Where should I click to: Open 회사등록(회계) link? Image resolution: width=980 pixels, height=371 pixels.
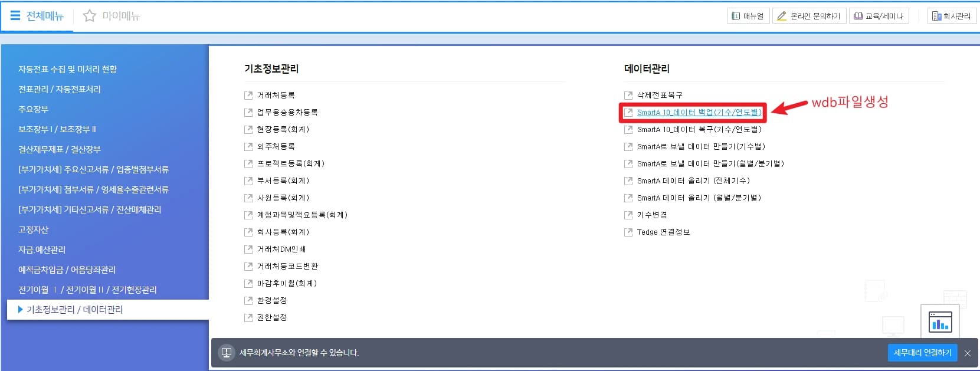[283, 232]
